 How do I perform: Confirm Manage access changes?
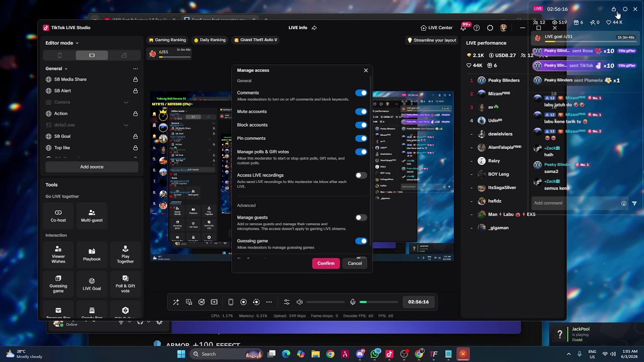pos(326,263)
